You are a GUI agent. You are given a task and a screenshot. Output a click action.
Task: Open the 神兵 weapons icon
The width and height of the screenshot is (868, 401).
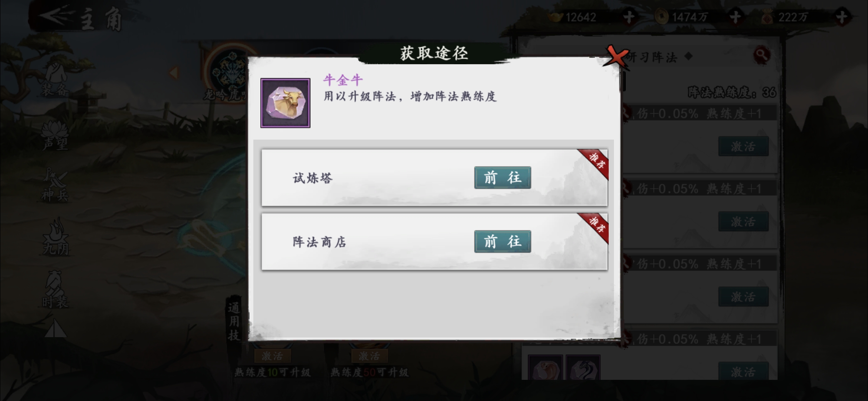click(55, 185)
